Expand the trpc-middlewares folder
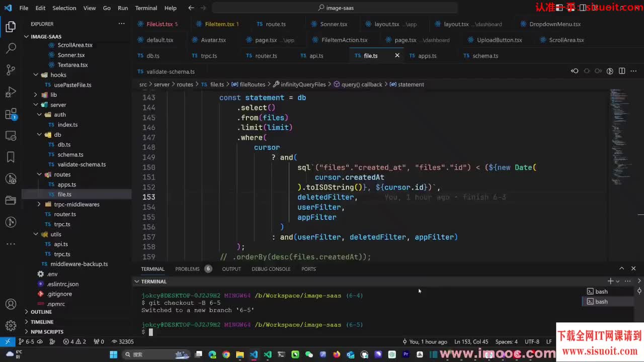 tap(39, 204)
